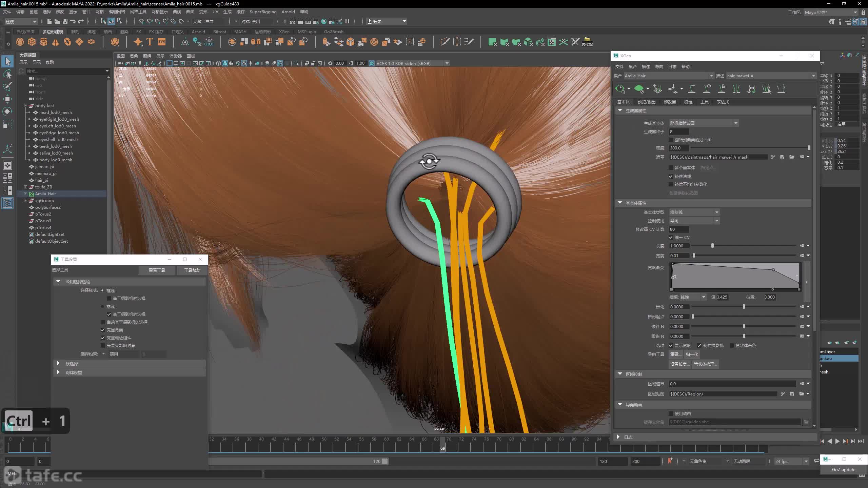Open the 描述 hair_mawei_A dropdown

tap(771, 76)
